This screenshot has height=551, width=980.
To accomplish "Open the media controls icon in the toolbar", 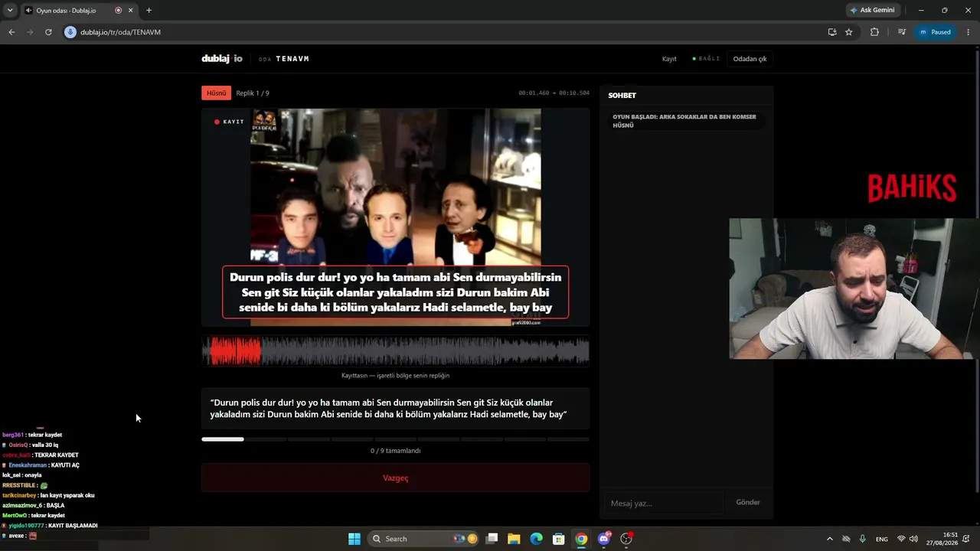I will point(901,32).
